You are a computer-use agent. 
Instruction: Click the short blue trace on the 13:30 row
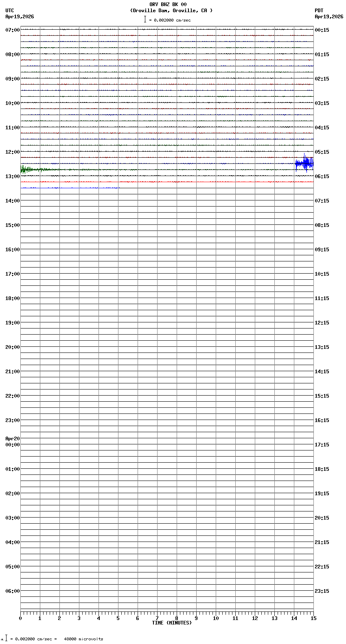click(x=70, y=188)
